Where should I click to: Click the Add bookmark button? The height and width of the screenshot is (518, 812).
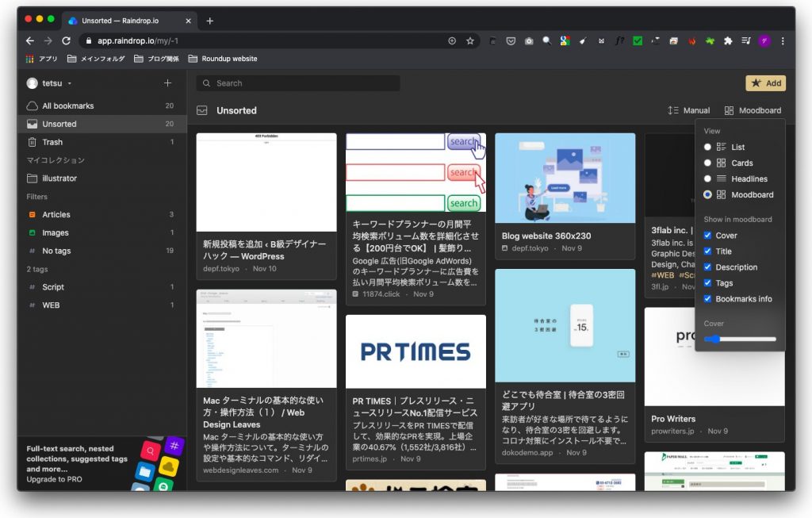pyautogui.click(x=765, y=82)
